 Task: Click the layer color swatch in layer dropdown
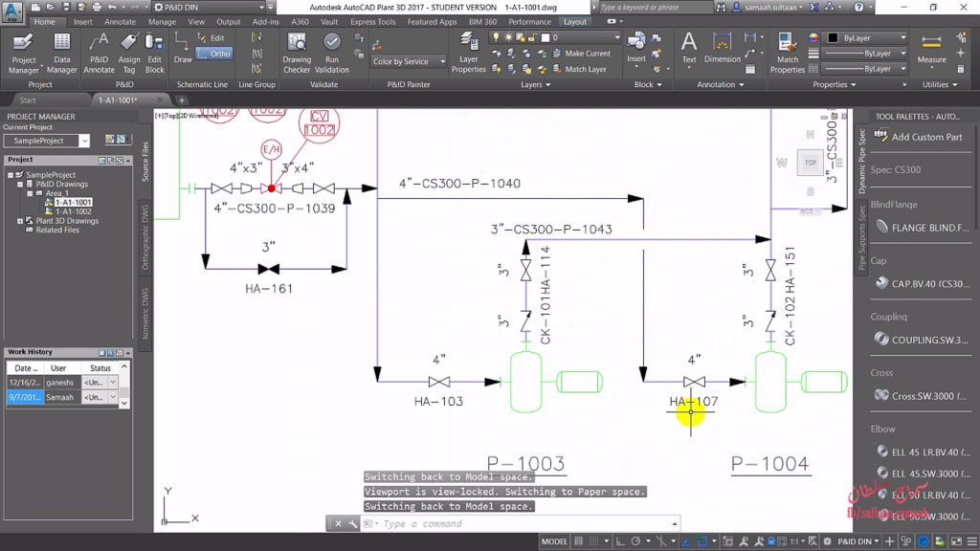click(545, 37)
